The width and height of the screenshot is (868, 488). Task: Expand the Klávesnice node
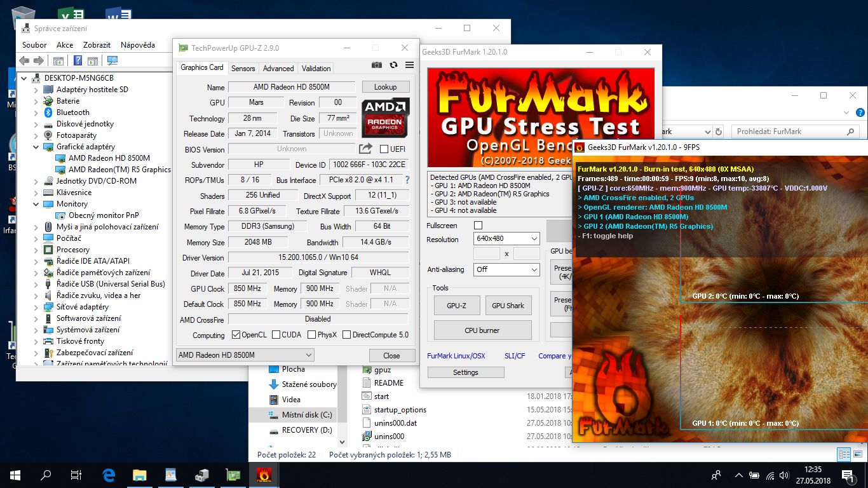[36, 193]
